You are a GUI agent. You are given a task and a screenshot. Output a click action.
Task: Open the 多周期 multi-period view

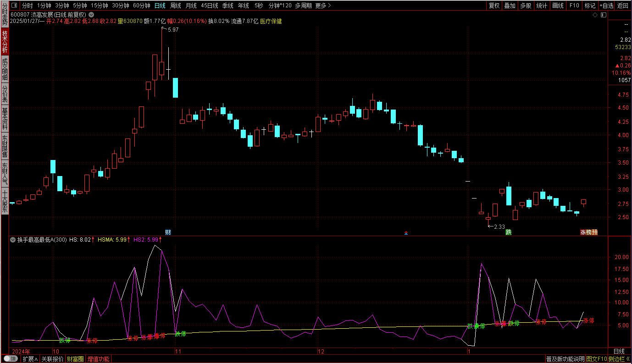(x=303, y=6)
